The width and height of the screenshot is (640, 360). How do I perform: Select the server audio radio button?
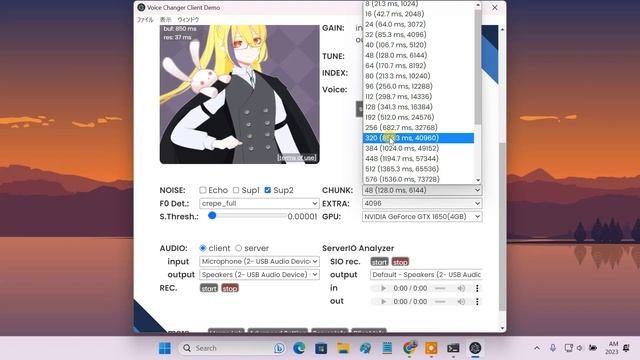pyautogui.click(x=238, y=248)
